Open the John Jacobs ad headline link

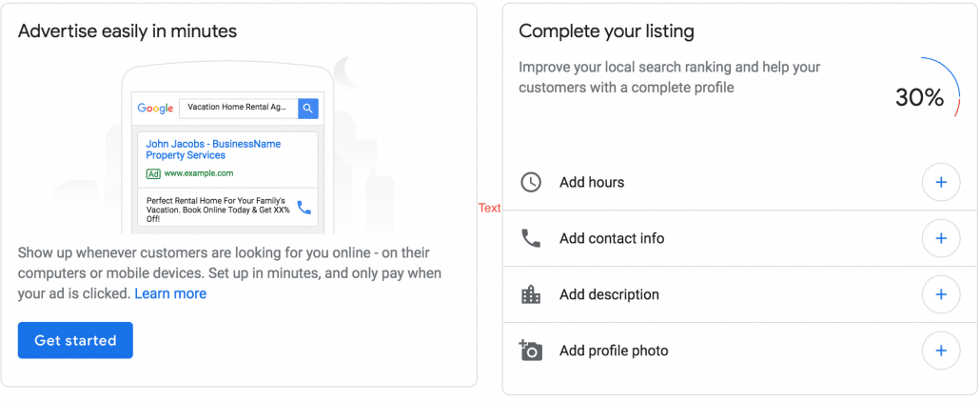[x=213, y=150]
